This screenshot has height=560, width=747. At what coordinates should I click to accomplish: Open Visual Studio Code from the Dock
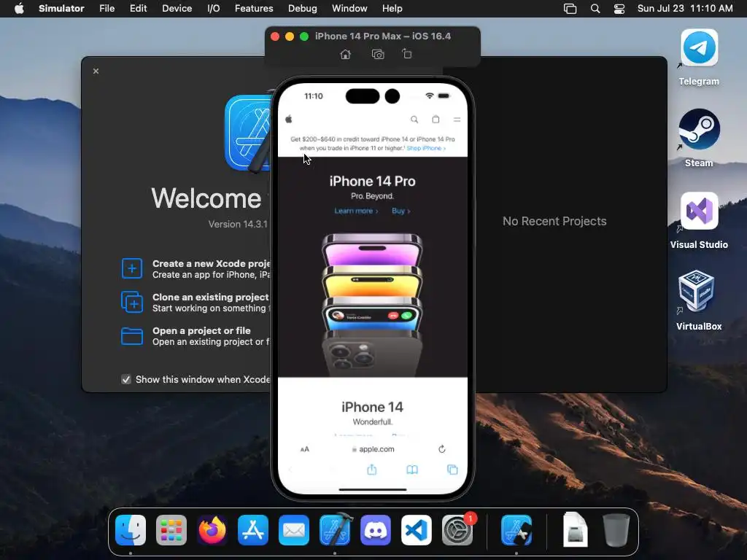417,530
